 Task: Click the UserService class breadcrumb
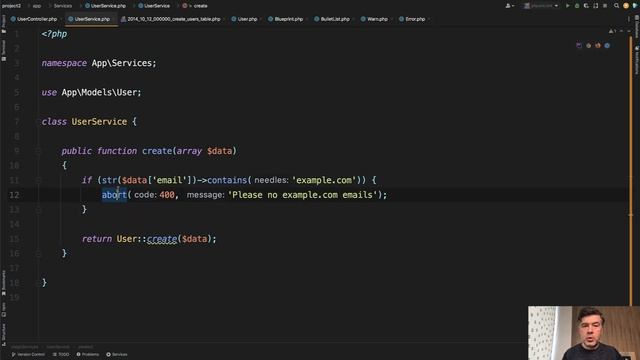pos(154,6)
